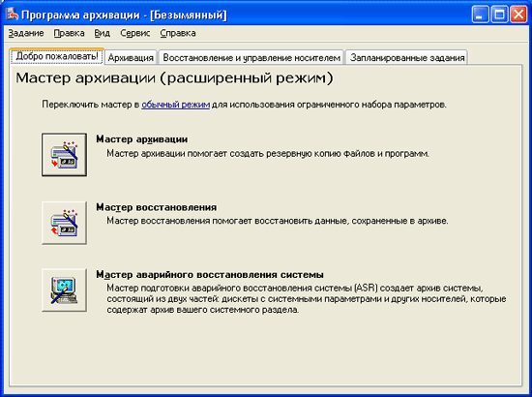The height and width of the screenshot is (397, 532).
Task: Follow the обычный режим link
Action: coord(175,105)
